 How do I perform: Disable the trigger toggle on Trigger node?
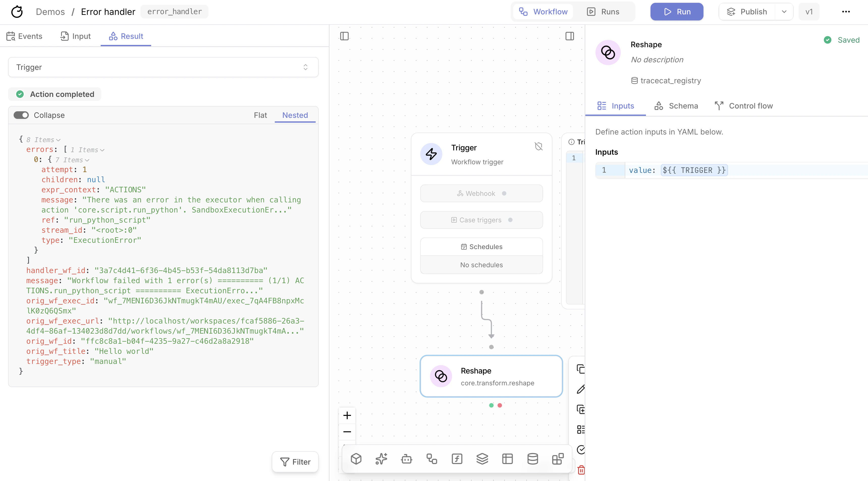point(538,146)
